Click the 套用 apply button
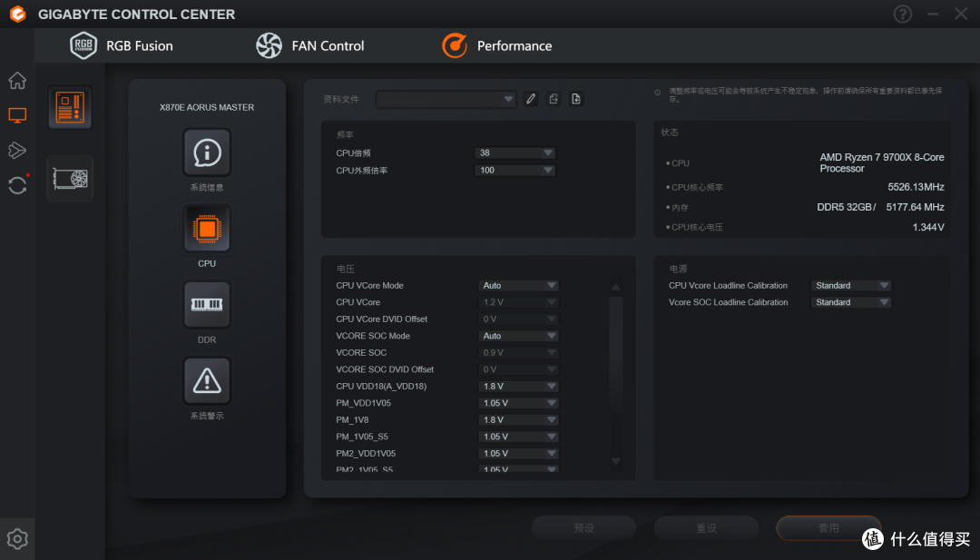 (828, 528)
